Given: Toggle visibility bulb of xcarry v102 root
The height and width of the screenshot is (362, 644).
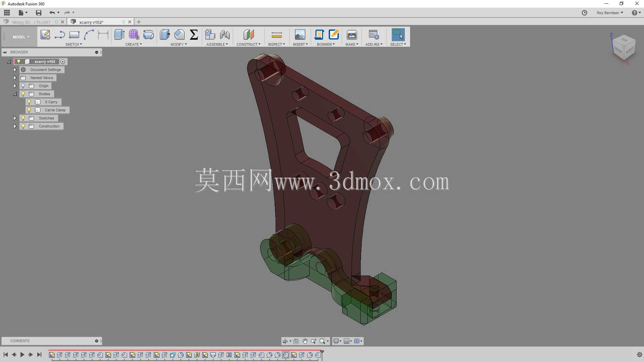Looking at the screenshot, I should [19, 62].
